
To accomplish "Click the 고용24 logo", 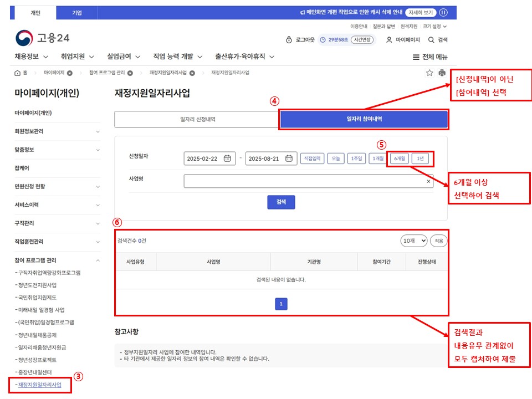I will pyautogui.click(x=42, y=38).
